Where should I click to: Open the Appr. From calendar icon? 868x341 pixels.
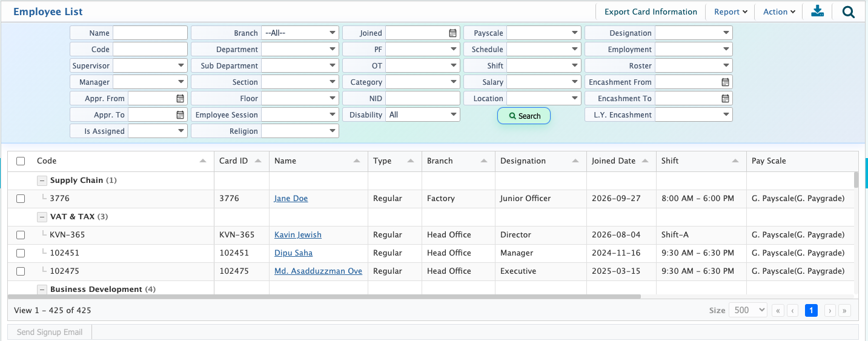[180, 98]
